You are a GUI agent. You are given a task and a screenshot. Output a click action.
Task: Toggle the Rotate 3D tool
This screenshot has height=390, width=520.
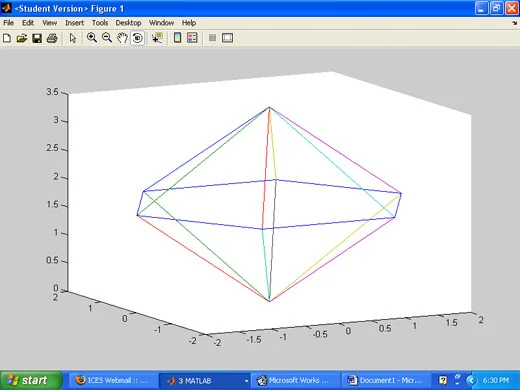pos(137,38)
